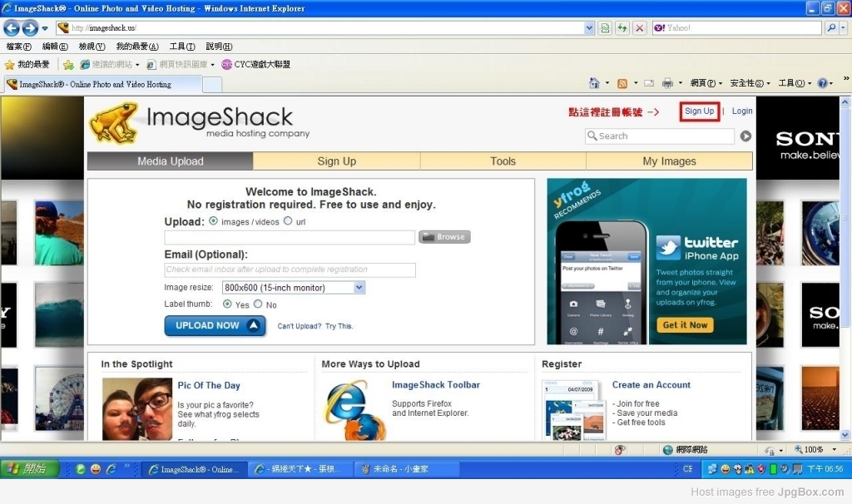
Task: Click the Print icon in command bar
Action: [667, 83]
